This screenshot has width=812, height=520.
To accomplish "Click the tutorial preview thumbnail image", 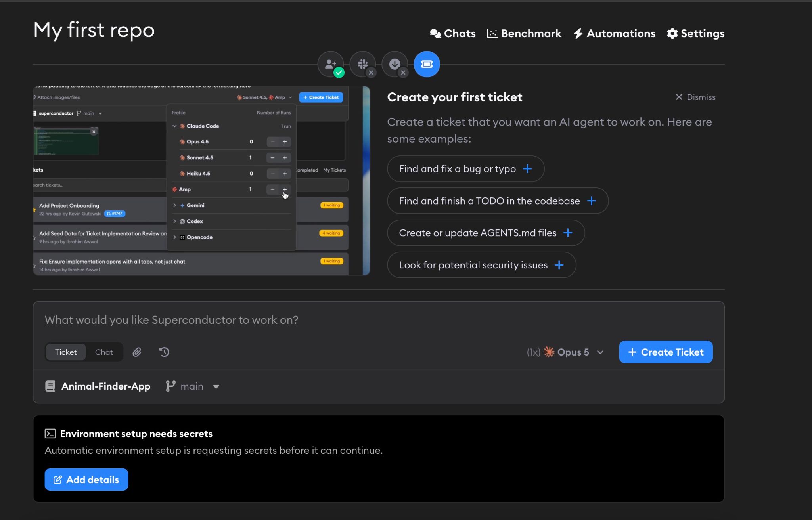I will pos(201,181).
